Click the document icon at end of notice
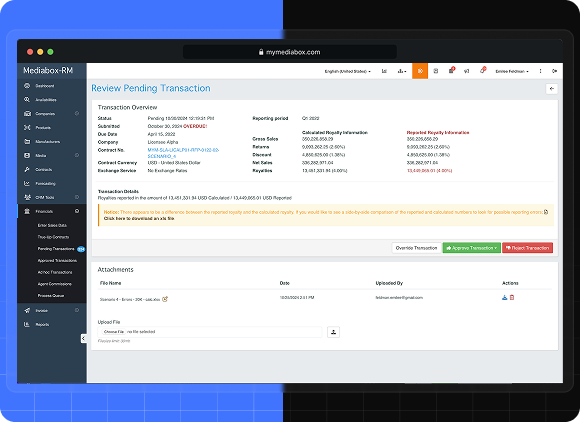The width and height of the screenshot is (580, 422). coord(546,212)
